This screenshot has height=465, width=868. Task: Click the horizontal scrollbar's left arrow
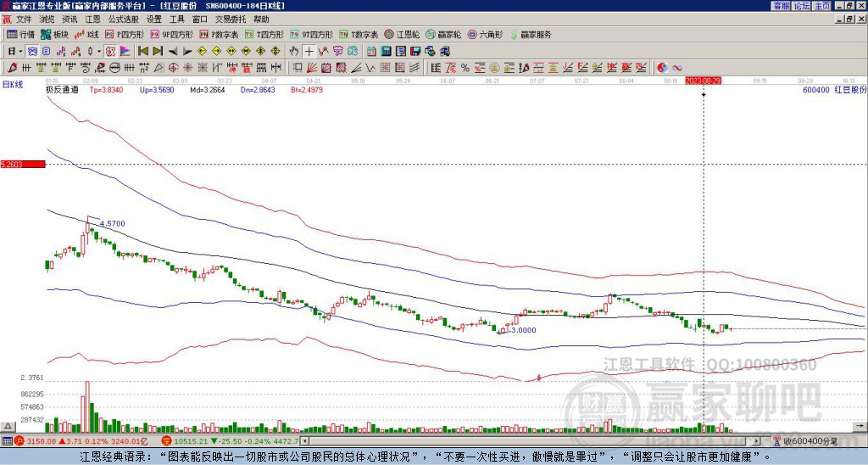pos(305,442)
